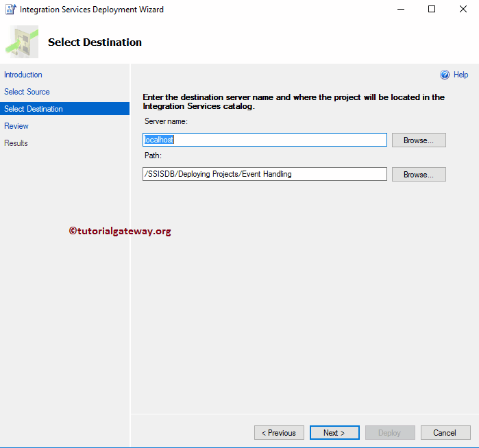Viewport: 479px width, 448px height.
Task: Click the Select Destination header image
Action: coord(22,42)
